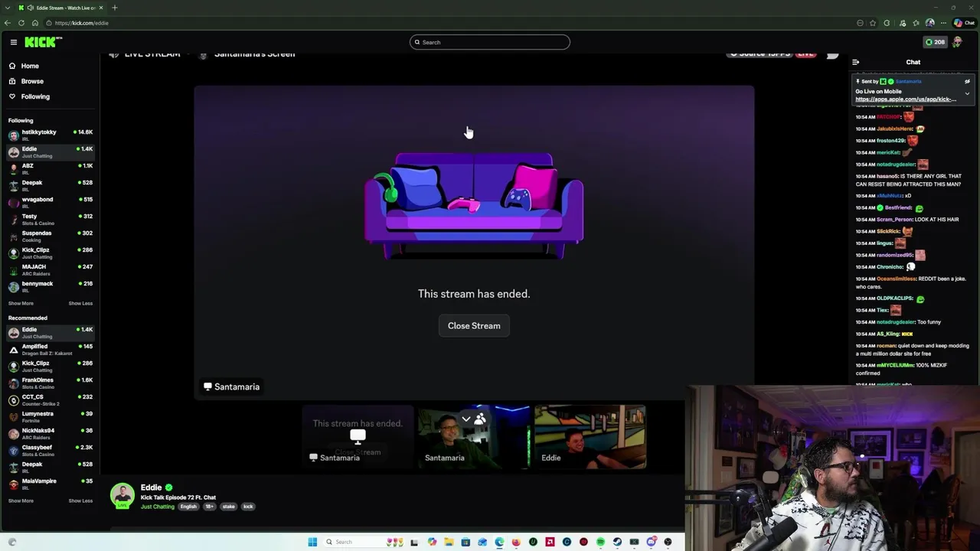Click the English language tag
The height and width of the screenshot is (551, 980).
click(188, 507)
